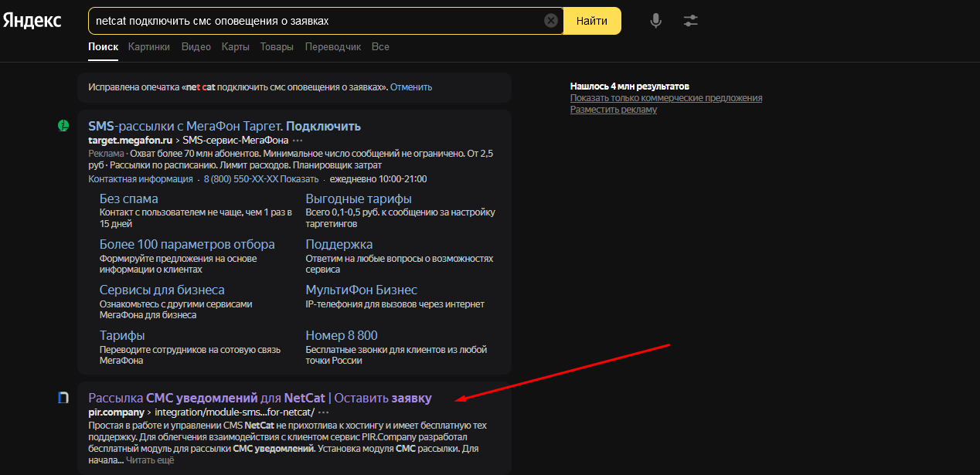980x475 pixels.
Task: Switch to the Видео tab
Action: pos(196,47)
